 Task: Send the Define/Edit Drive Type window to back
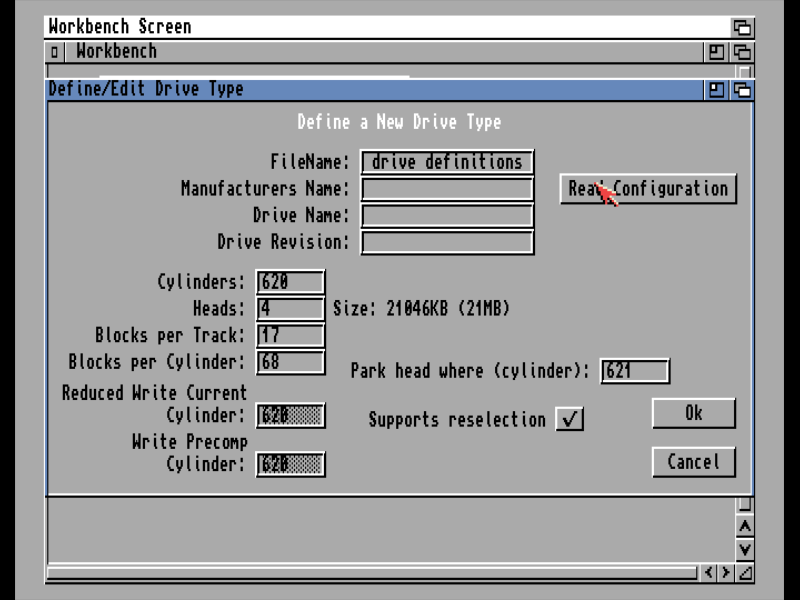coord(742,90)
